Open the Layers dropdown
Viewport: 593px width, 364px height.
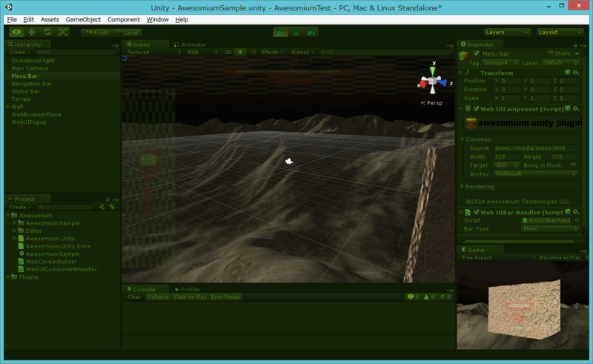click(x=507, y=33)
